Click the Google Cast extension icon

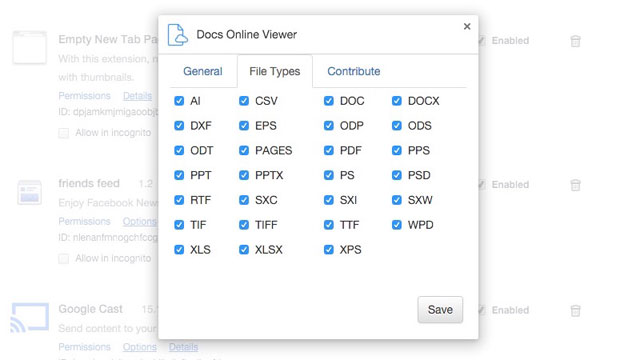coord(30,317)
